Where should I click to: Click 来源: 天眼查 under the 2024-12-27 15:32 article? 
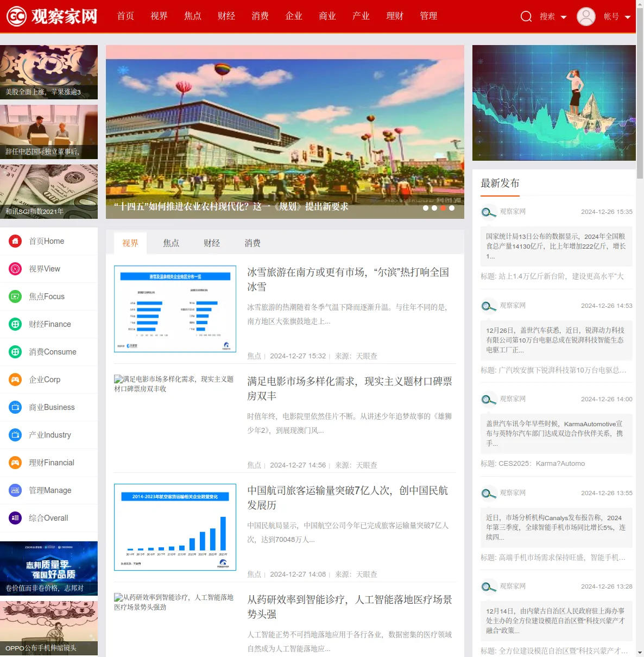pyautogui.click(x=356, y=356)
